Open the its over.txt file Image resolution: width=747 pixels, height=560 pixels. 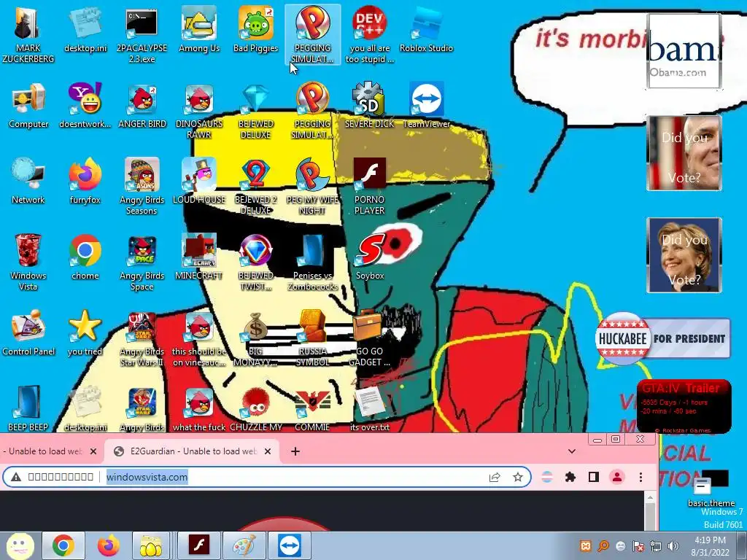tap(370, 408)
